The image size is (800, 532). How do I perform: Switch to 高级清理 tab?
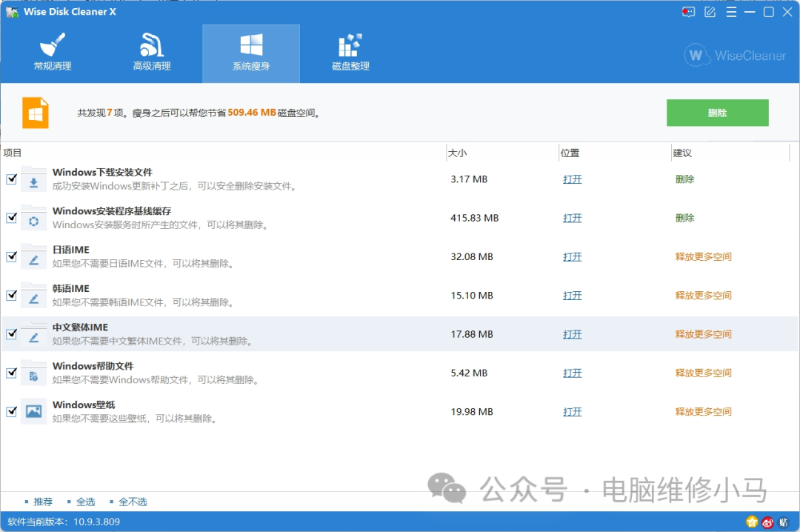pyautogui.click(x=152, y=53)
